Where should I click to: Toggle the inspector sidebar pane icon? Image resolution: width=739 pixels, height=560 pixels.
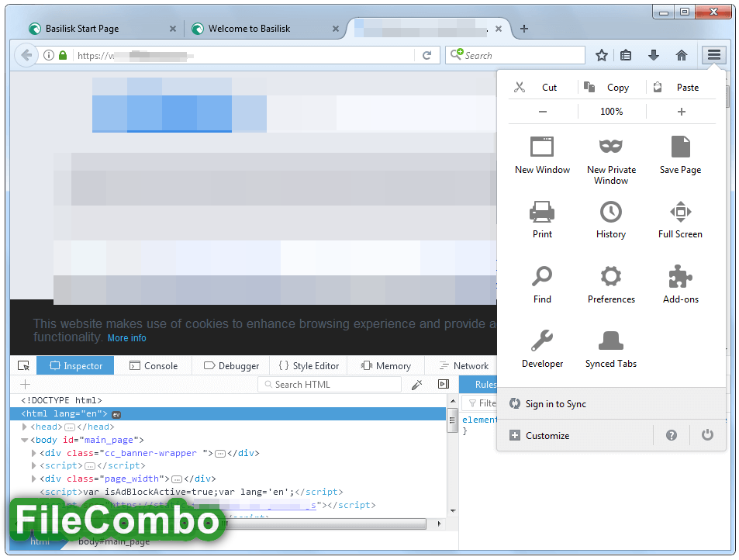(444, 384)
